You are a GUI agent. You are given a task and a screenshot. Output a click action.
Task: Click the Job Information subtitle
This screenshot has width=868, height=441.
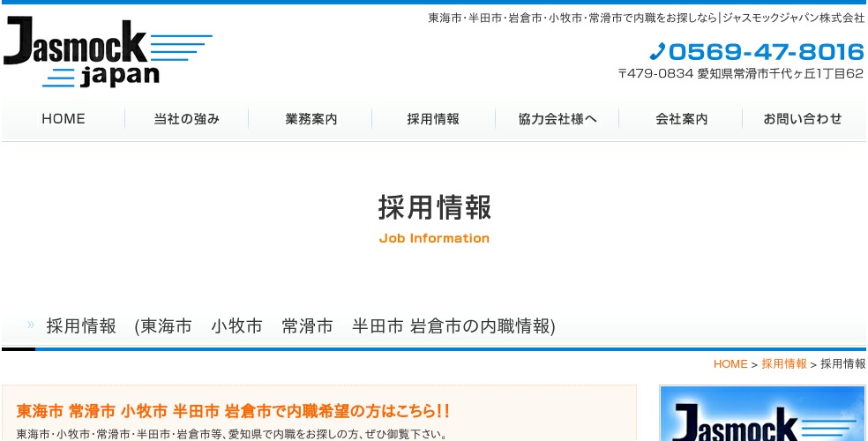point(435,238)
